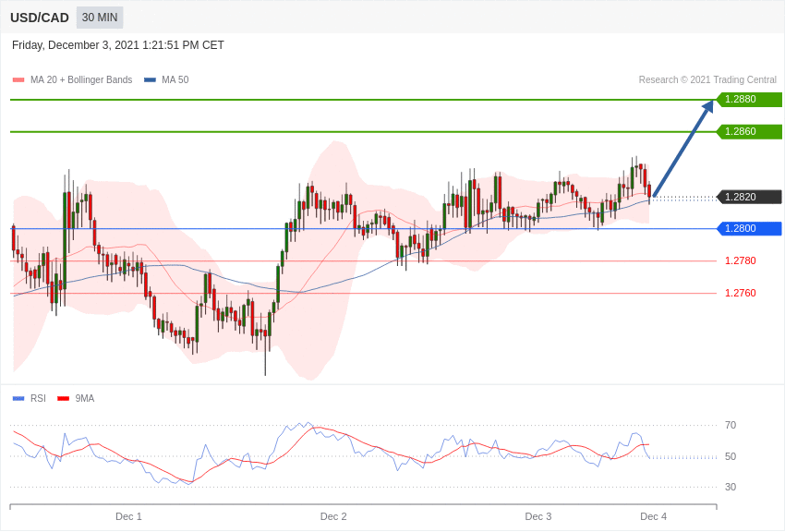Click the 30 MIN timeframe badge
This screenshot has width=785, height=532.
click(x=100, y=18)
